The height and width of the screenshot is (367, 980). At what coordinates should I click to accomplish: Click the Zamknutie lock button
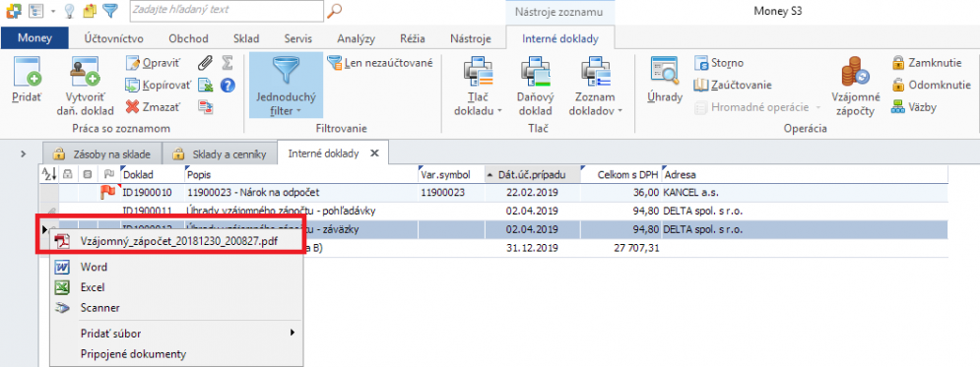tap(928, 62)
